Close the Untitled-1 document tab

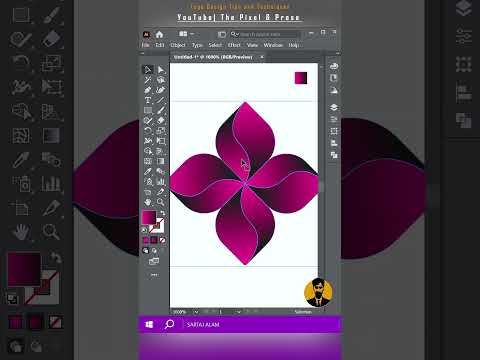(262, 57)
